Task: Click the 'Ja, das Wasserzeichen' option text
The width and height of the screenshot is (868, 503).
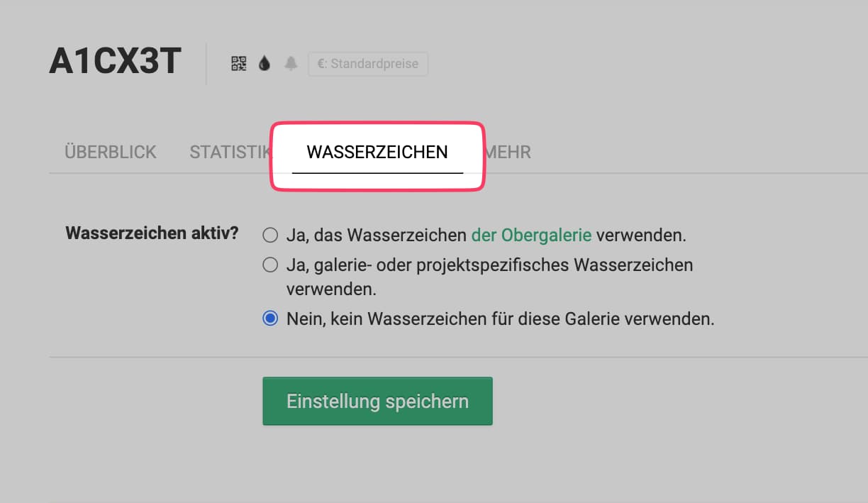Action: tap(377, 235)
